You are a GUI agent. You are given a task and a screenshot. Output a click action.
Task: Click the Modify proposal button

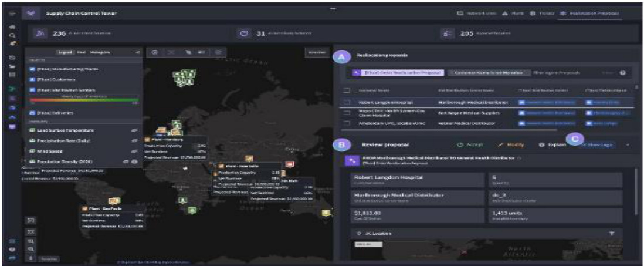[510, 144]
